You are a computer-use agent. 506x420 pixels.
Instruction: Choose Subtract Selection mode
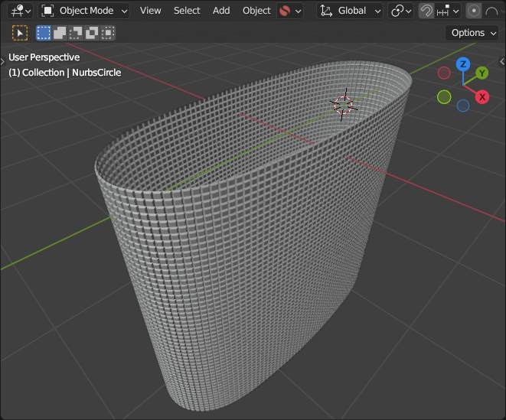coord(76,33)
